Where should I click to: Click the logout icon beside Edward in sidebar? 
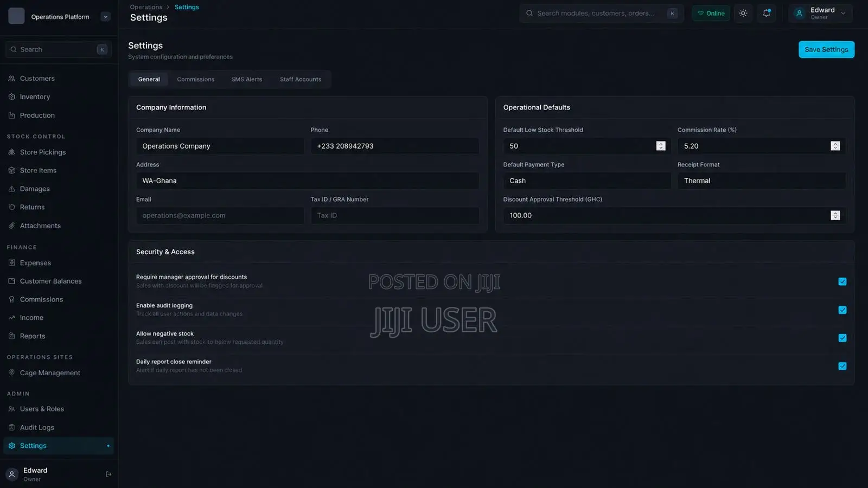(x=108, y=474)
